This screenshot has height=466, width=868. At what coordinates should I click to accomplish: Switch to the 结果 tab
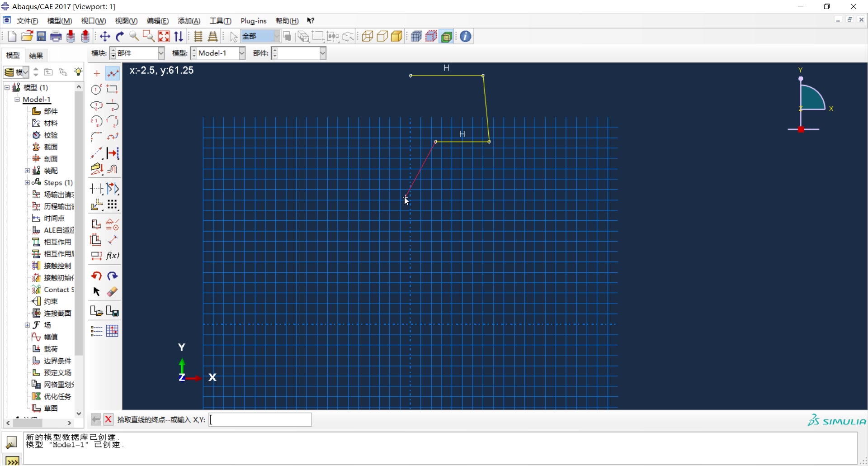coord(36,56)
